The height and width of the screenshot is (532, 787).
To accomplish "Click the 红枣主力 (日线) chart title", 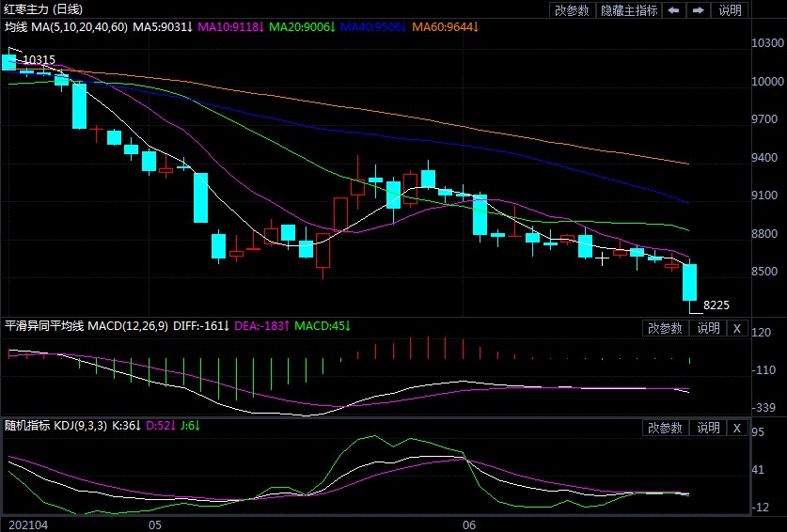I will coord(43,9).
